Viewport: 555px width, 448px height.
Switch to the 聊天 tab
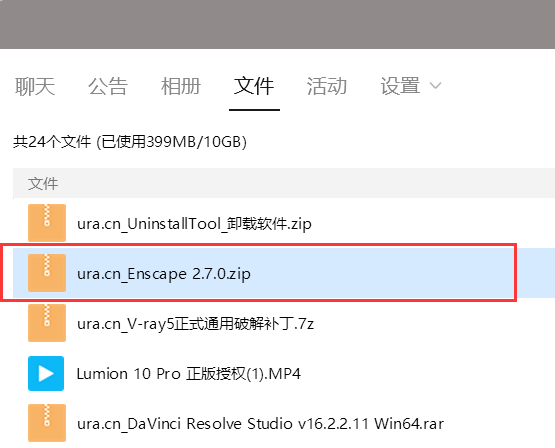(x=35, y=86)
